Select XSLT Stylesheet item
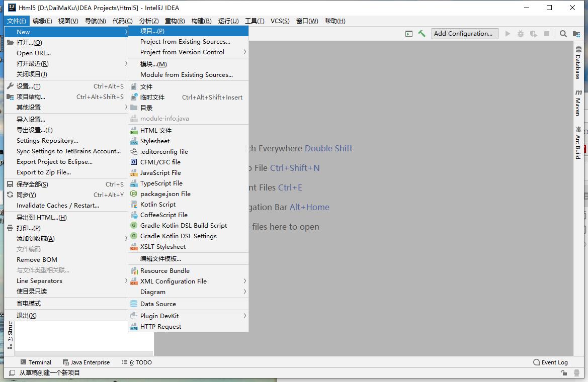Screen dimensions: 588x382 188,247
